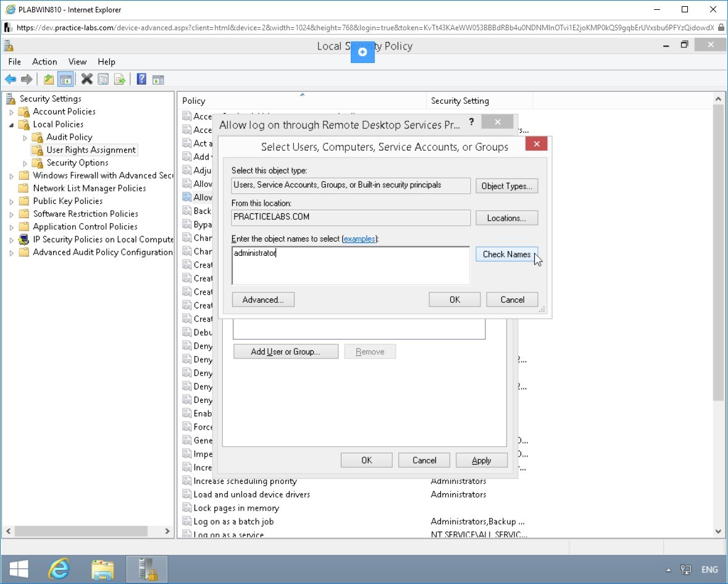Expand the Public Key Policies node
This screenshot has height=584, width=728.
coord(12,201)
